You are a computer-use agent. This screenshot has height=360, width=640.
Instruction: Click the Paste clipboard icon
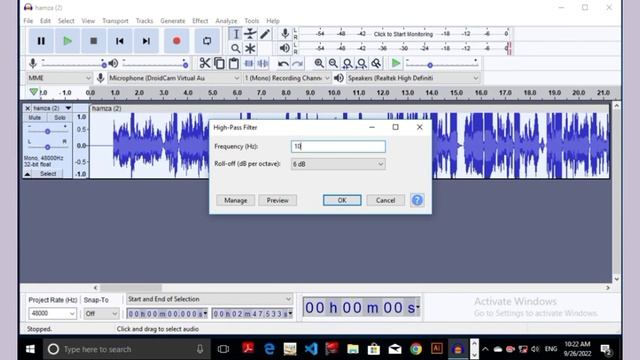click(233, 63)
